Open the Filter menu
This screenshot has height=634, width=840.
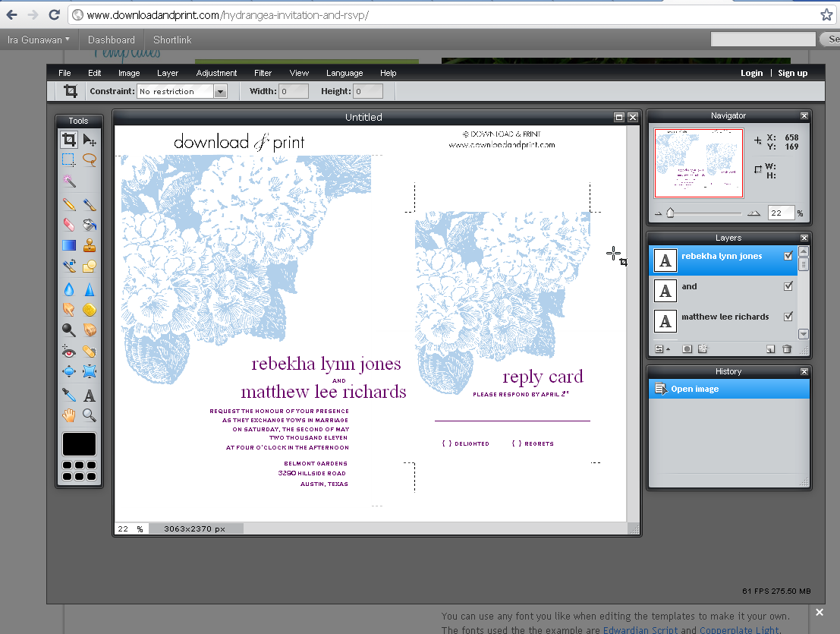263,73
